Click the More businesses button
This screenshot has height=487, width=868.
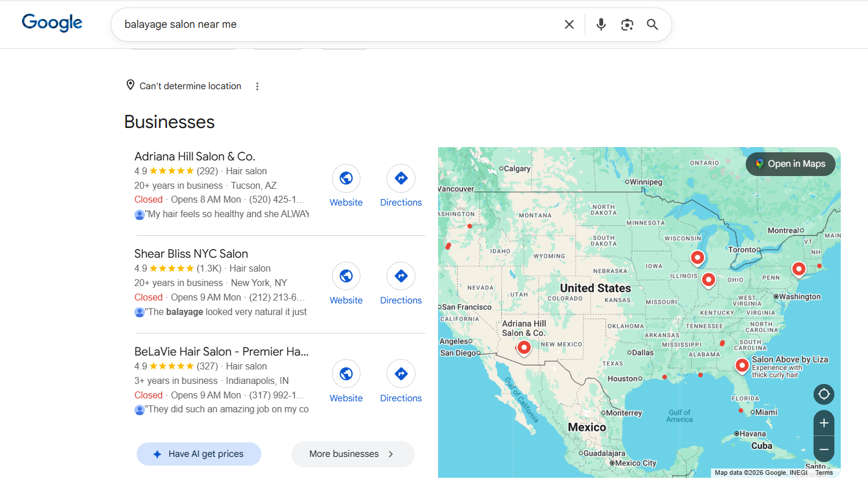click(353, 454)
